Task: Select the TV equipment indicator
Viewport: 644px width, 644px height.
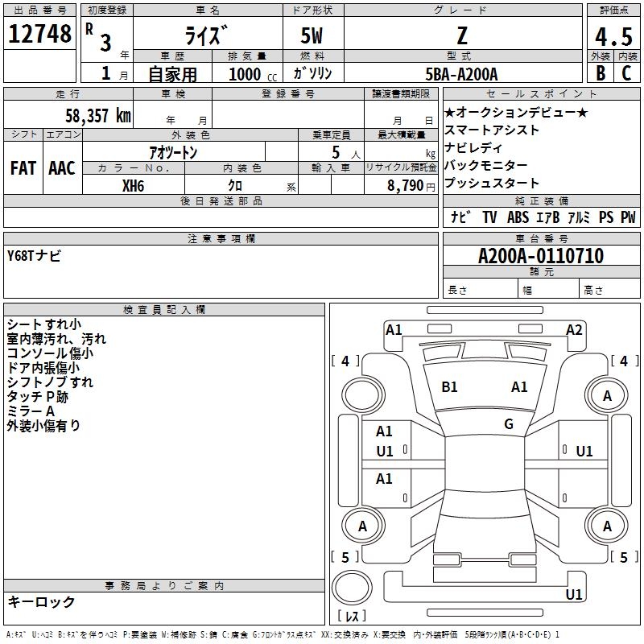Action: click(x=489, y=217)
